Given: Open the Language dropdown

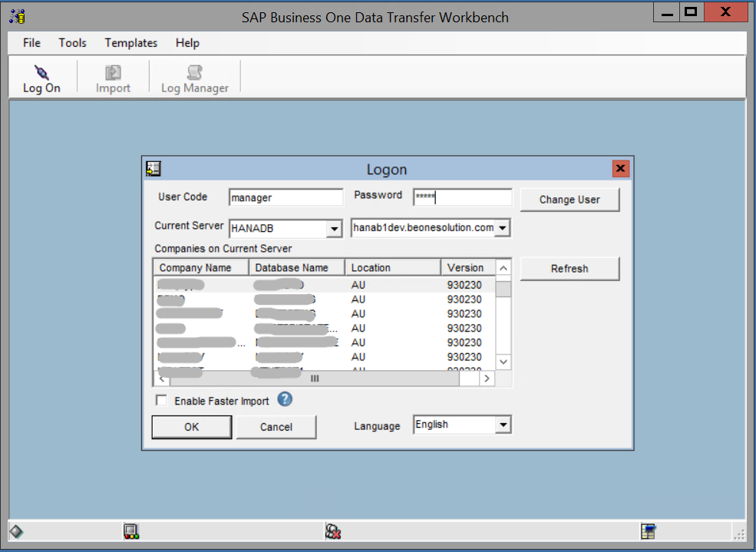Looking at the screenshot, I should pyautogui.click(x=503, y=425).
